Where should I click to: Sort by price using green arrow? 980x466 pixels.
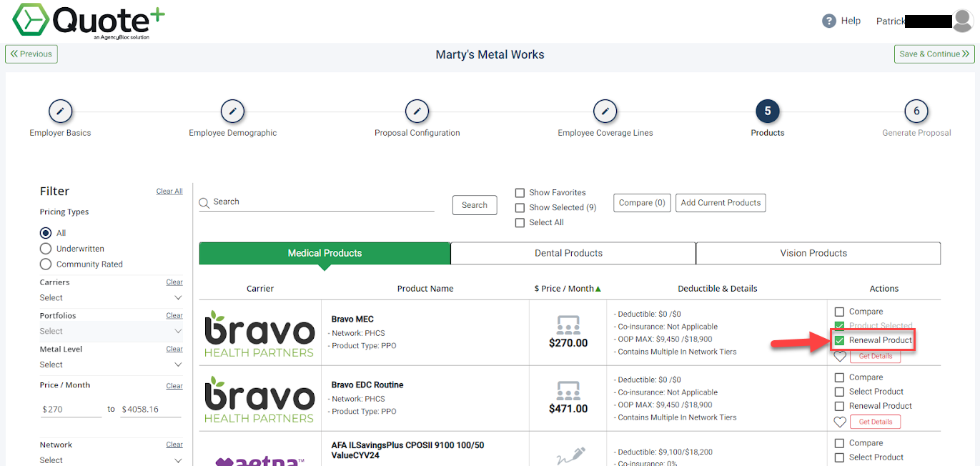(598, 289)
